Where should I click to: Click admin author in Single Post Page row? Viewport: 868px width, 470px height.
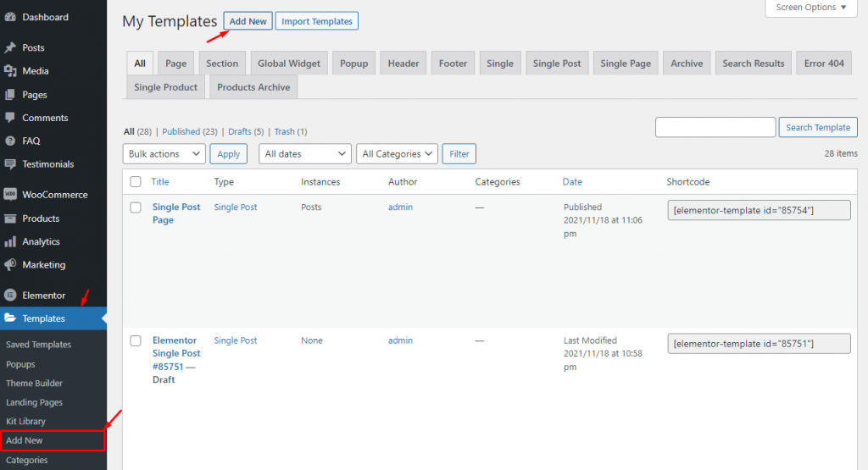[x=400, y=207]
